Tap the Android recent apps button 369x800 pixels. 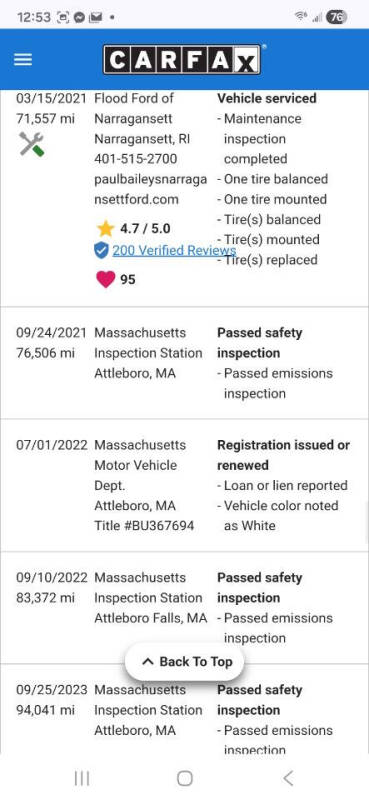(82, 778)
